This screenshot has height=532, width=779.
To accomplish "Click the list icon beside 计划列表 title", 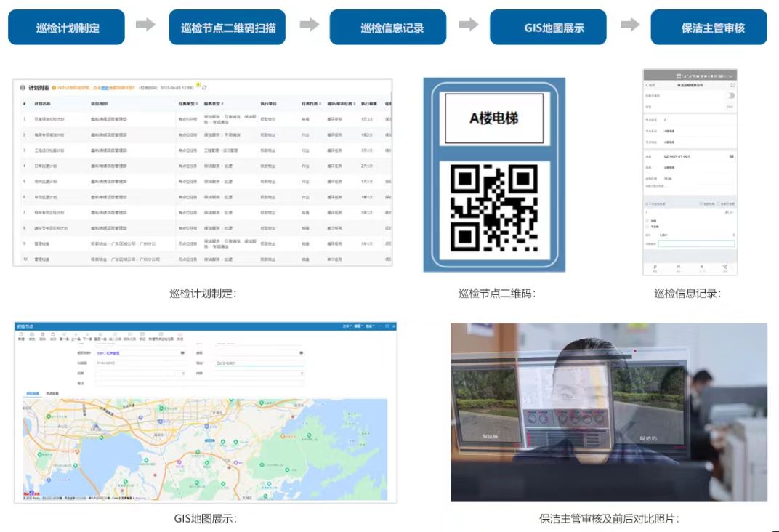I will [23, 88].
